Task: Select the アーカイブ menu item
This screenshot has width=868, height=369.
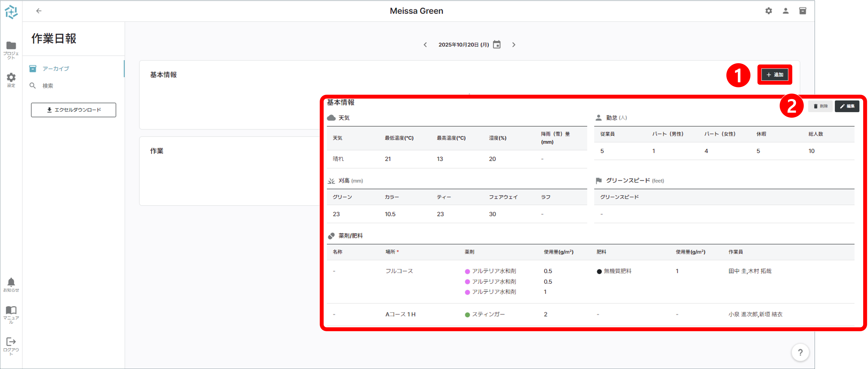Action: coord(55,68)
